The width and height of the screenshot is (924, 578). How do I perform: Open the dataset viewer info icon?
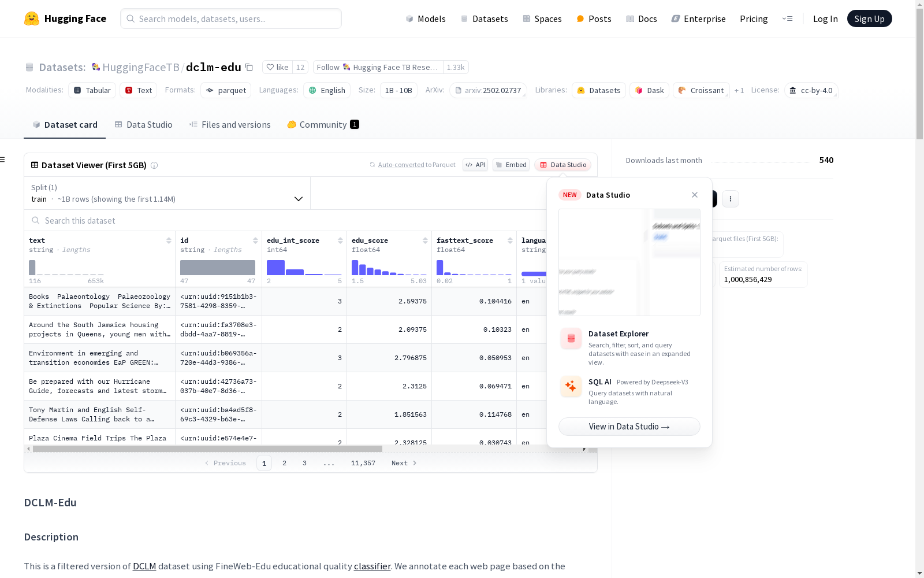(154, 165)
